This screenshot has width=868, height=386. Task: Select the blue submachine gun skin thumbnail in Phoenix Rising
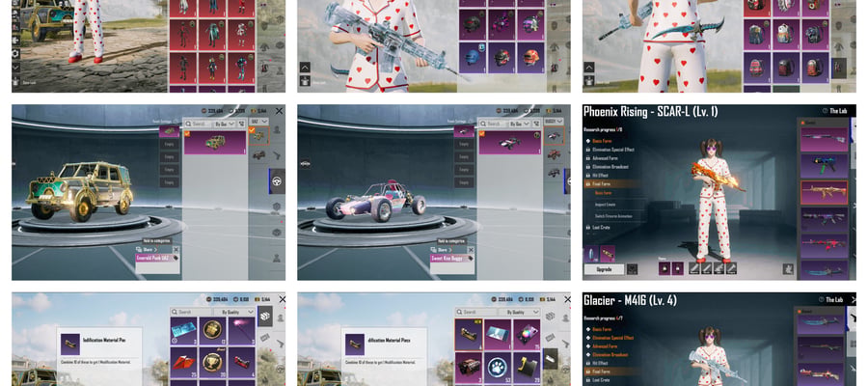tap(824, 166)
